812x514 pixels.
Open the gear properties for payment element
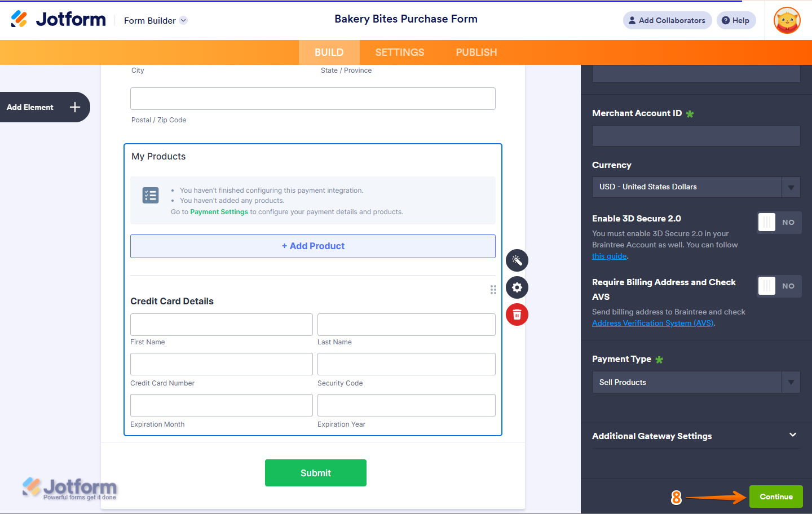517,287
